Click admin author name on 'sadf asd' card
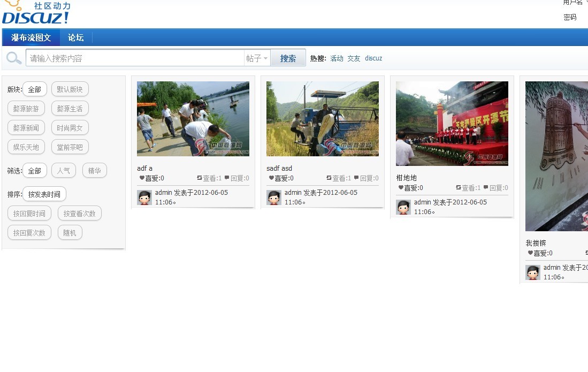 point(293,192)
